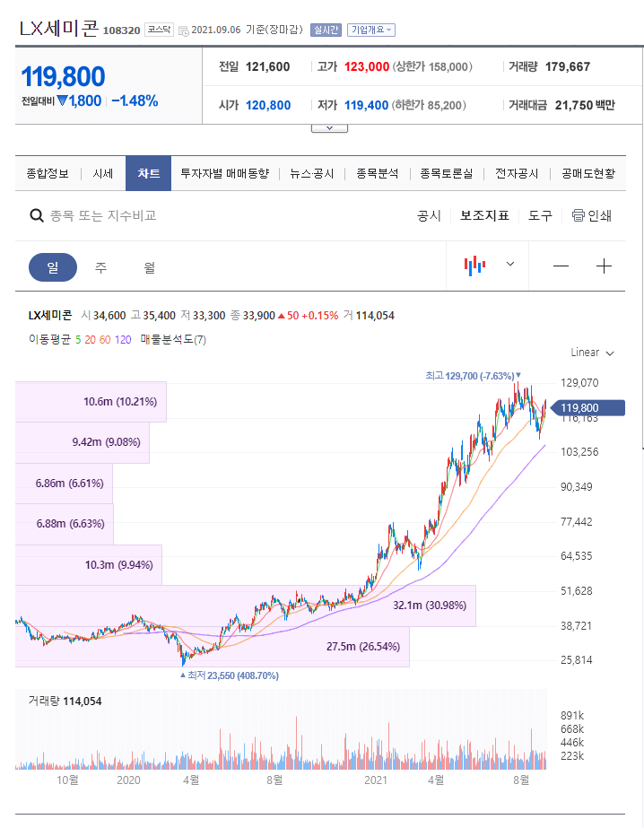Click the 전일 121,600 value
The width and height of the screenshot is (644, 828).
pyautogui.click(x=267, y=66)
